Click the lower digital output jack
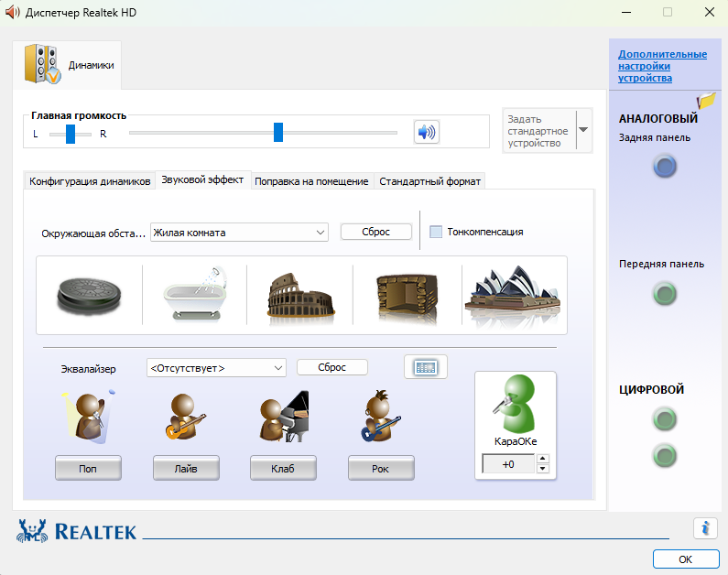 665,456
